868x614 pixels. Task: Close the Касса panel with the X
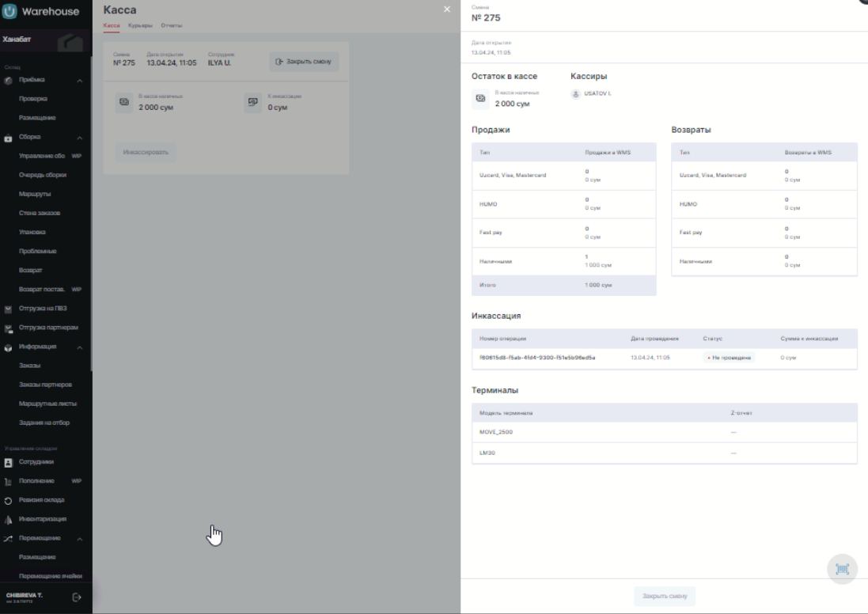447,9
